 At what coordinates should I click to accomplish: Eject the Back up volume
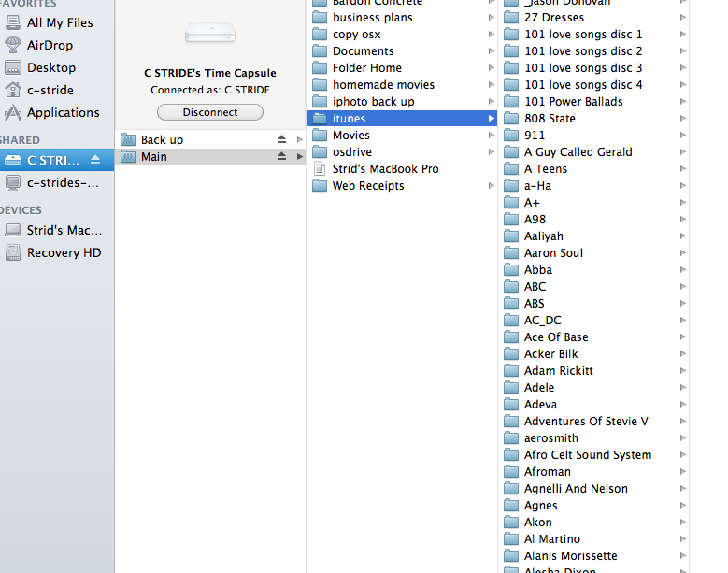[x=281, y=139]
